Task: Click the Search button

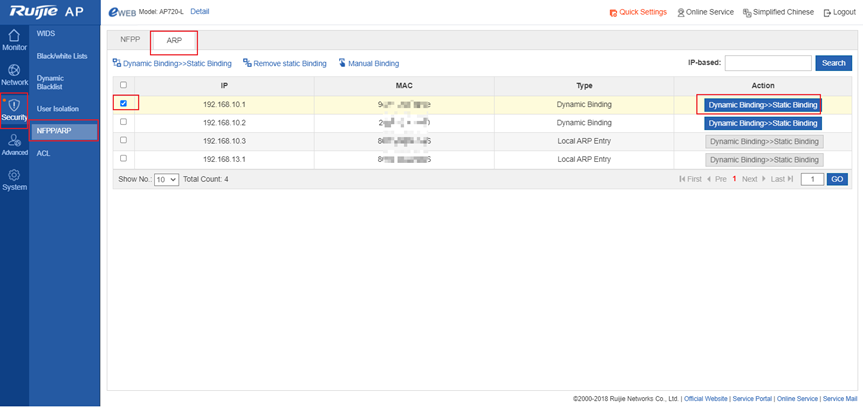Action: pos(833,63)
